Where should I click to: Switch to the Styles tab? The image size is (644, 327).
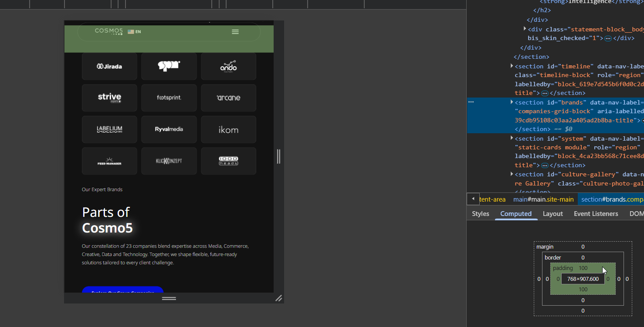(x=481, y=214)
